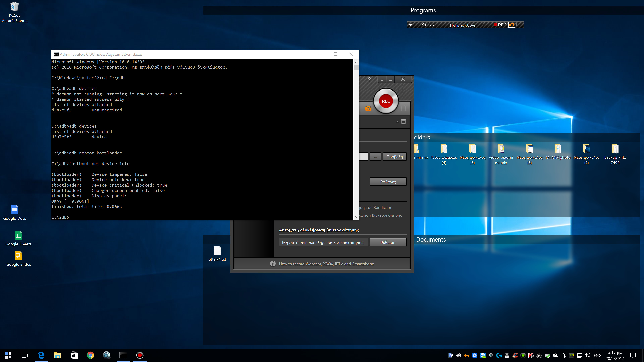
Task: Click the Ρύθμιση button
Action: [388, 242]
